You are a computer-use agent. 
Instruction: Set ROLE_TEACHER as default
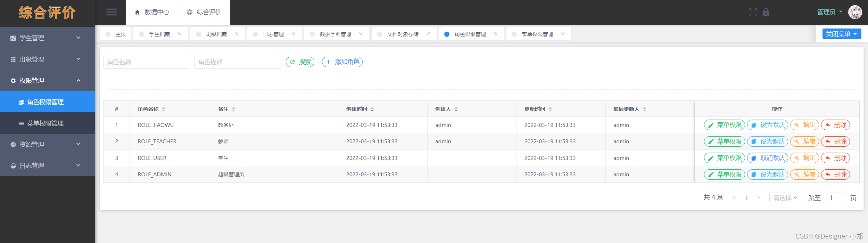768,141
